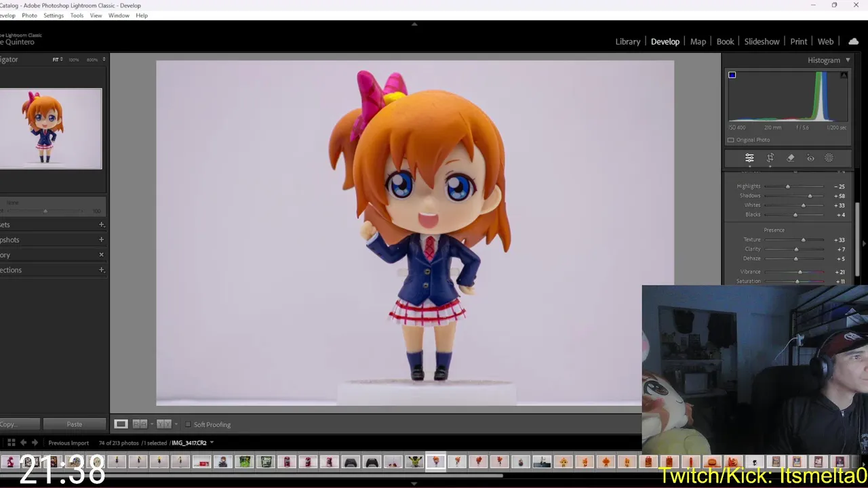Select the Red Eye correction tool
This screenshot has height=488, width=868.
pyautogui.click(x=810, y=158)
